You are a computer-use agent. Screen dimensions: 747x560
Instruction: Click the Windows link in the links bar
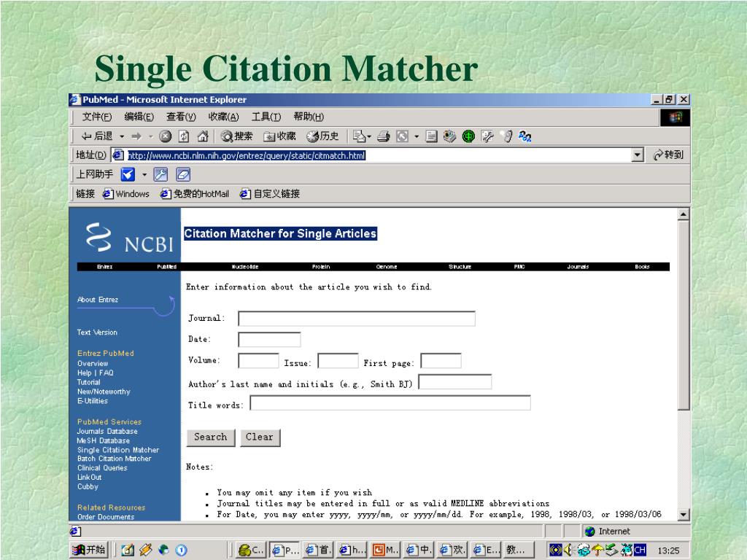[126, 194]
